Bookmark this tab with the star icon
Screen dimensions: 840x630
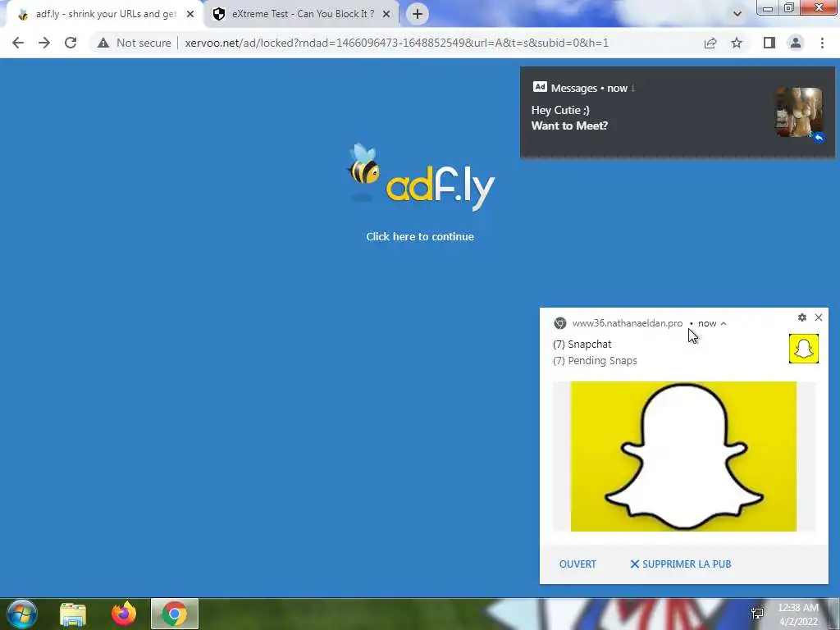pos(737,43)
